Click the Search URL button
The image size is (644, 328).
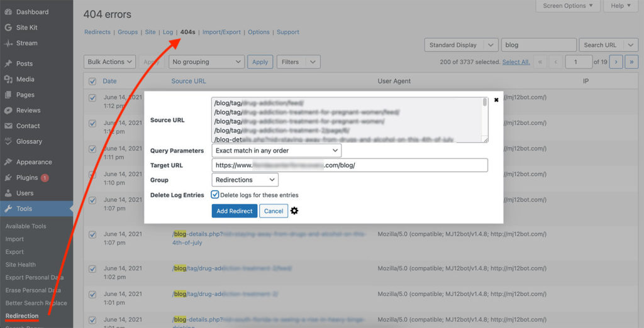coord(601,45)
